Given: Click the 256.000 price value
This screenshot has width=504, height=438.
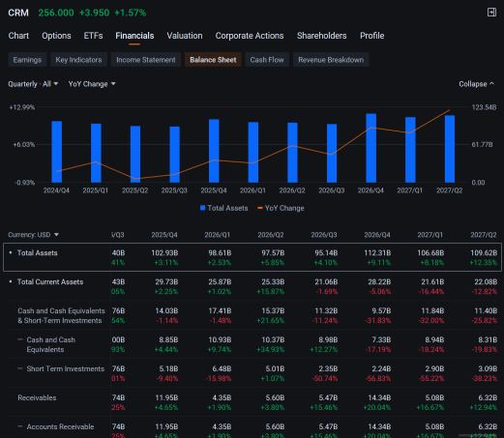Looking at the screenshot, I should [56, 13].
